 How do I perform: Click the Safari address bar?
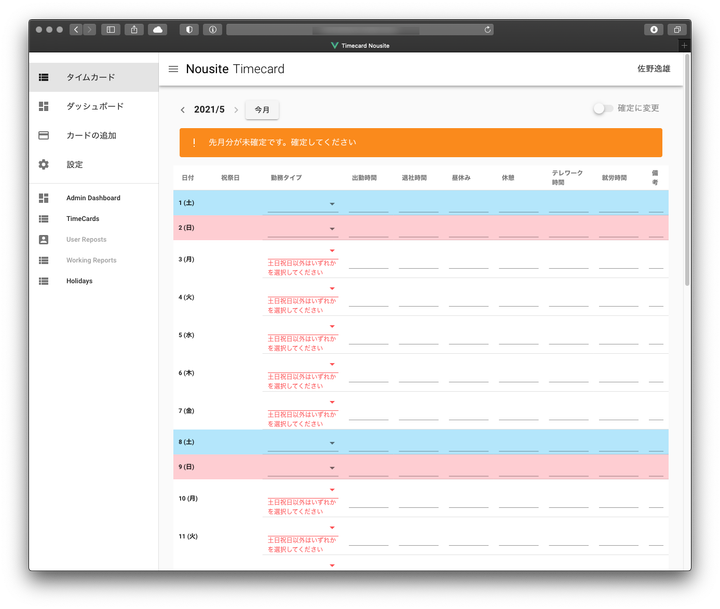pyautogui.click(x=360, y=29)
